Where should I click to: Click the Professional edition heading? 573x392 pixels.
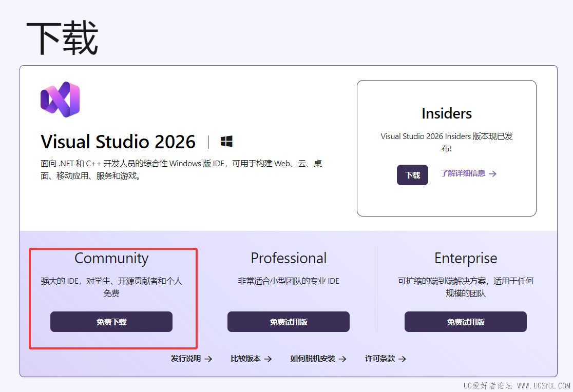[x=289, y=258]
